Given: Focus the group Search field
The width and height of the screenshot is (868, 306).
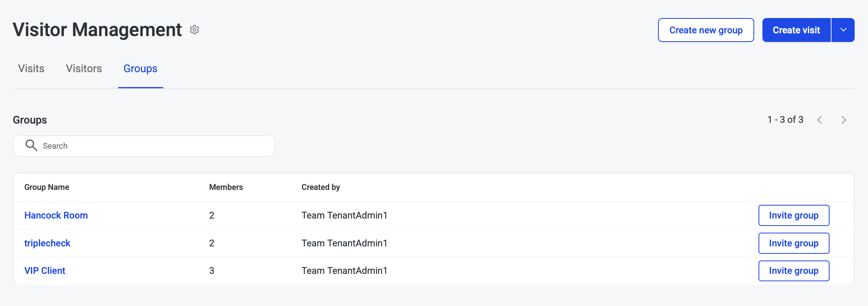Looking at the screenshot, I should [157, 146].
